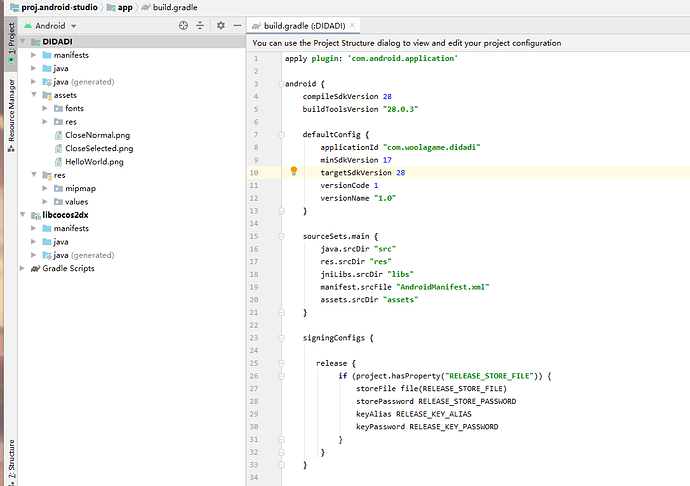Fold the defaultConfig block in gutter
Image resolution: width=690 pixels, height=486 pixels.
click(283, 134)
